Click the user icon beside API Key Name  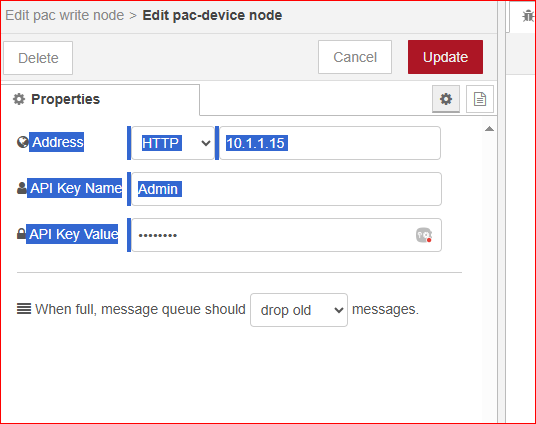22,188
